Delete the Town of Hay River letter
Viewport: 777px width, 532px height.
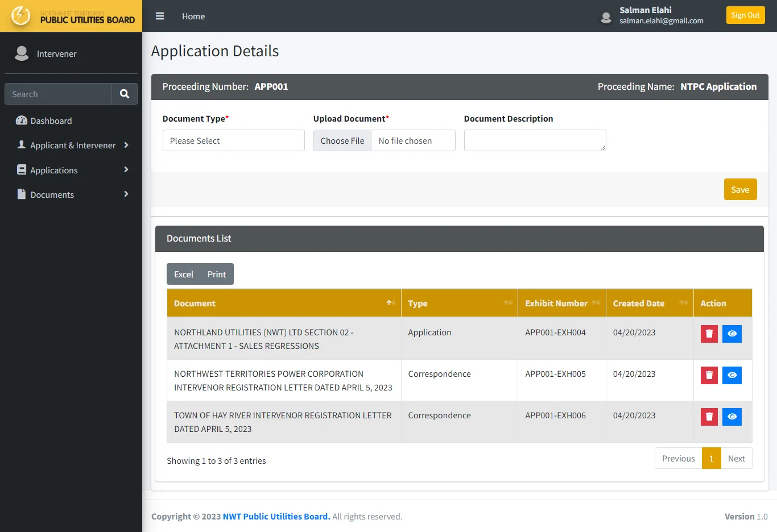709,417
